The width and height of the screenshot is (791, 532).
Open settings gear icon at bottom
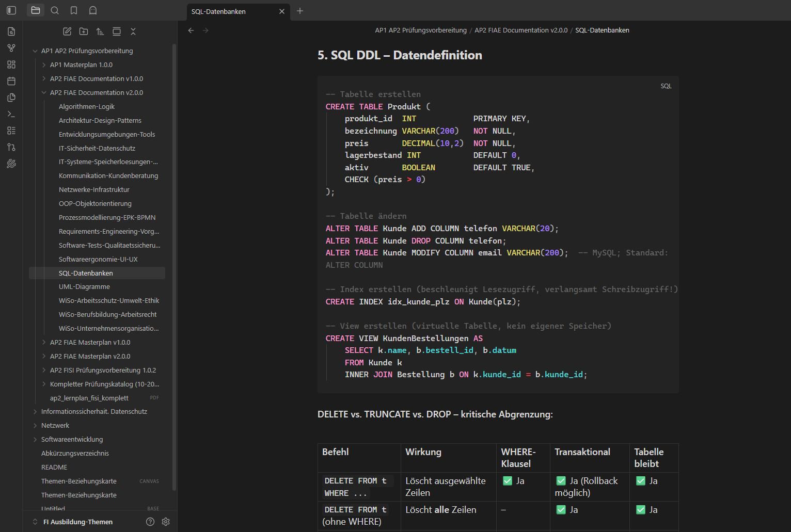point(166,522)
